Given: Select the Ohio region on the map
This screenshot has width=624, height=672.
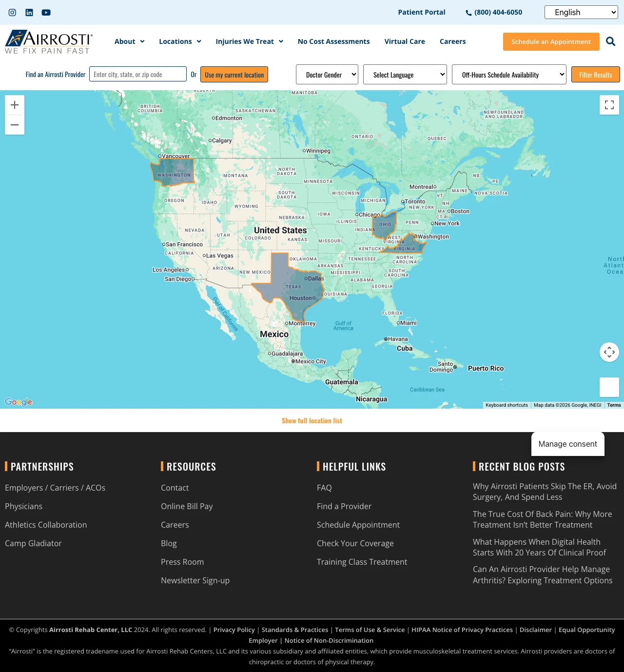Looking at the screenshot, I should pos(385,225).
